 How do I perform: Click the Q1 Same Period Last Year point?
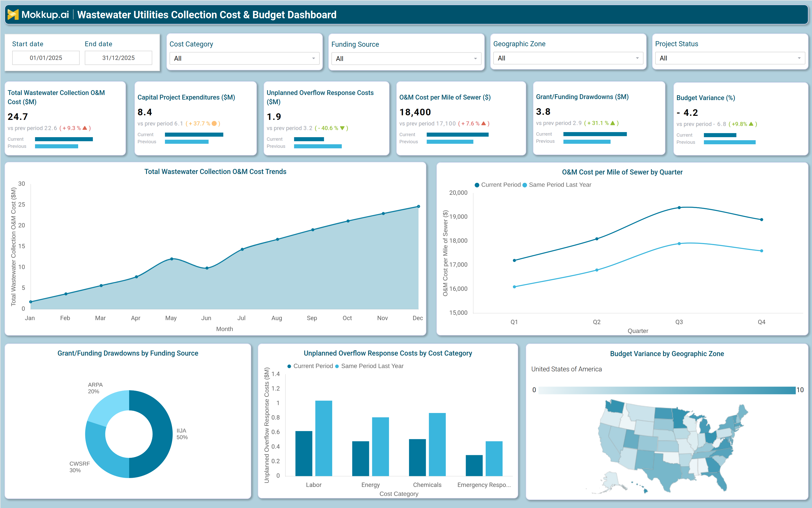(x=514, y=287)
